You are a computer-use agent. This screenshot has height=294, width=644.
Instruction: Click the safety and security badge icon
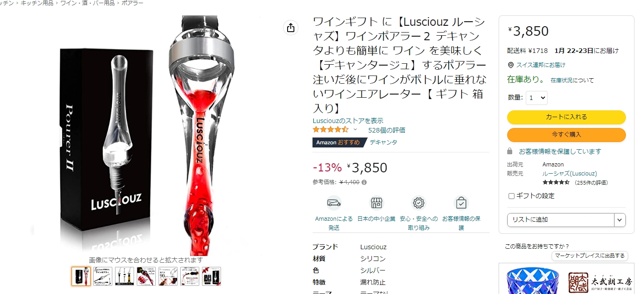pos(419,203)
